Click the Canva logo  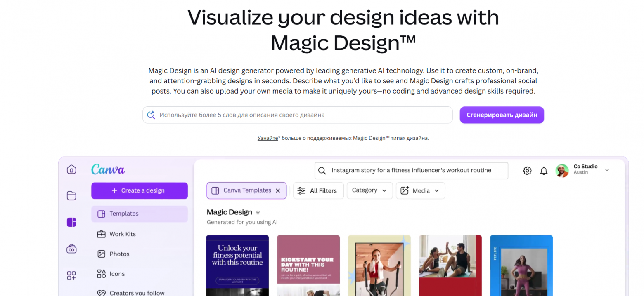coord(108,169)
